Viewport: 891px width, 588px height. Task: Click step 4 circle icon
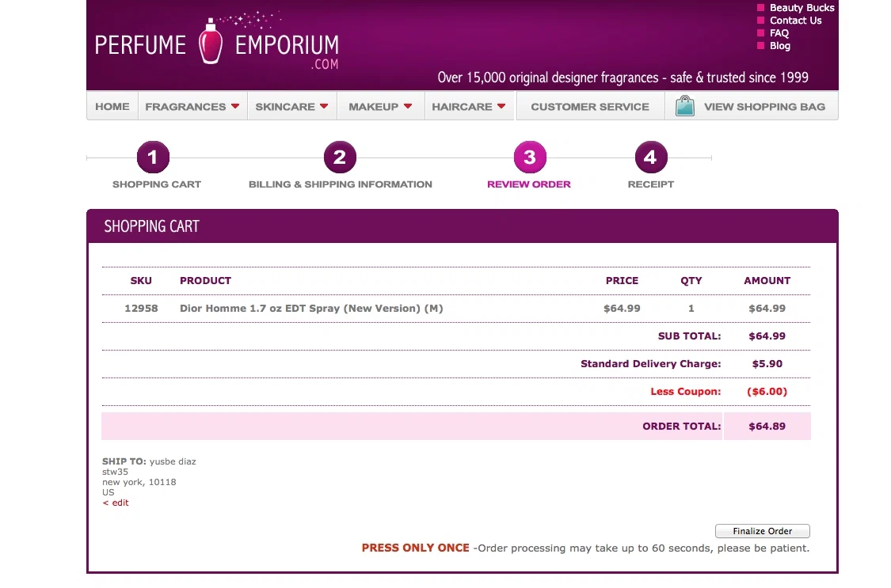[x=651, y=157]
